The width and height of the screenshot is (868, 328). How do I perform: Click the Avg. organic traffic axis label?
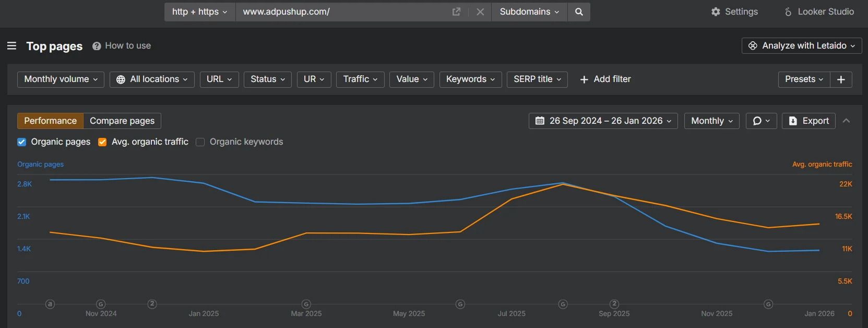point(822,164)
